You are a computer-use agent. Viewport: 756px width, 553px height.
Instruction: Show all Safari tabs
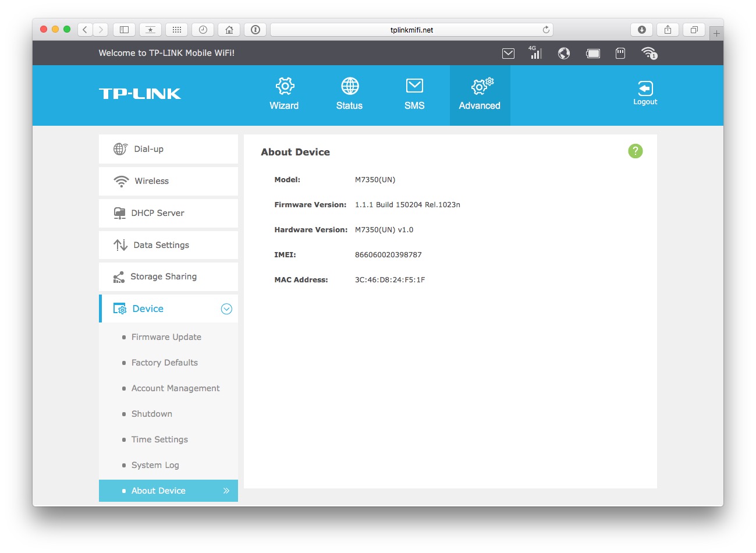[694, 30]
